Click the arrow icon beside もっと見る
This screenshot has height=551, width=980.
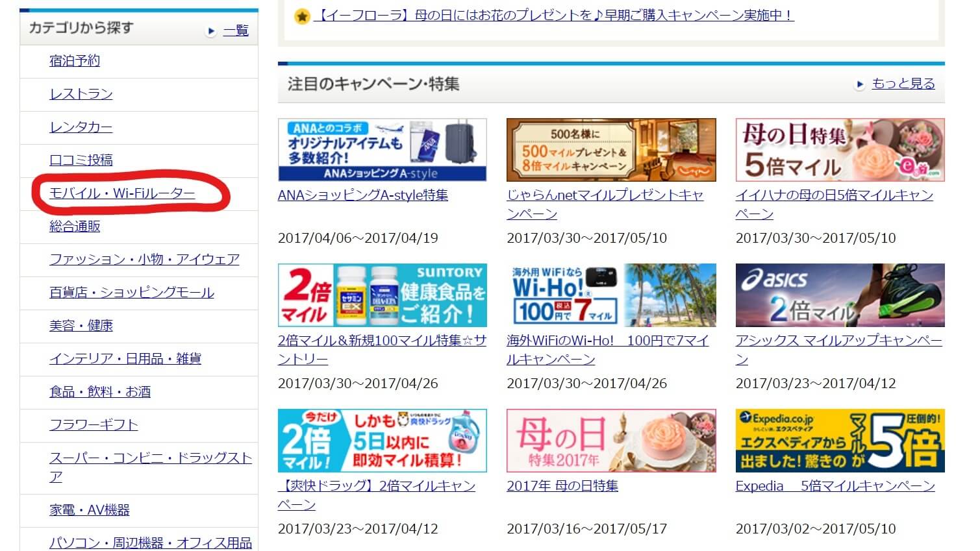click(x=860, y=84)
